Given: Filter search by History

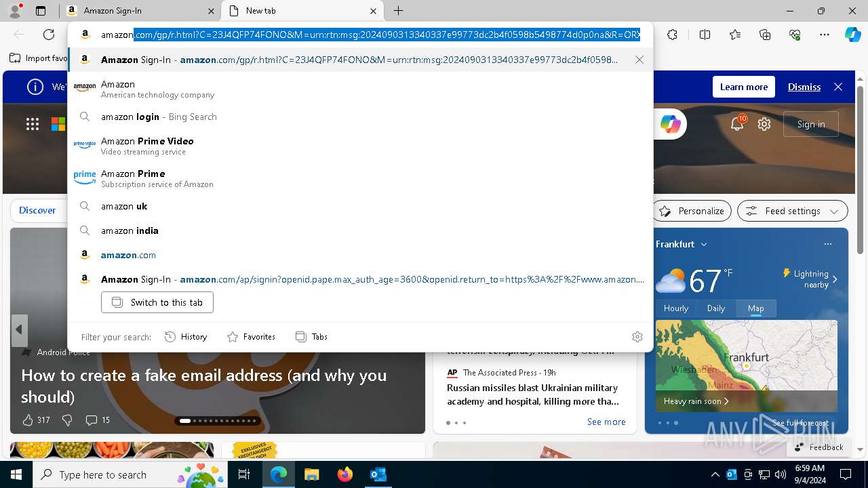Looking at the screenshot, I should tap(186, 337).
